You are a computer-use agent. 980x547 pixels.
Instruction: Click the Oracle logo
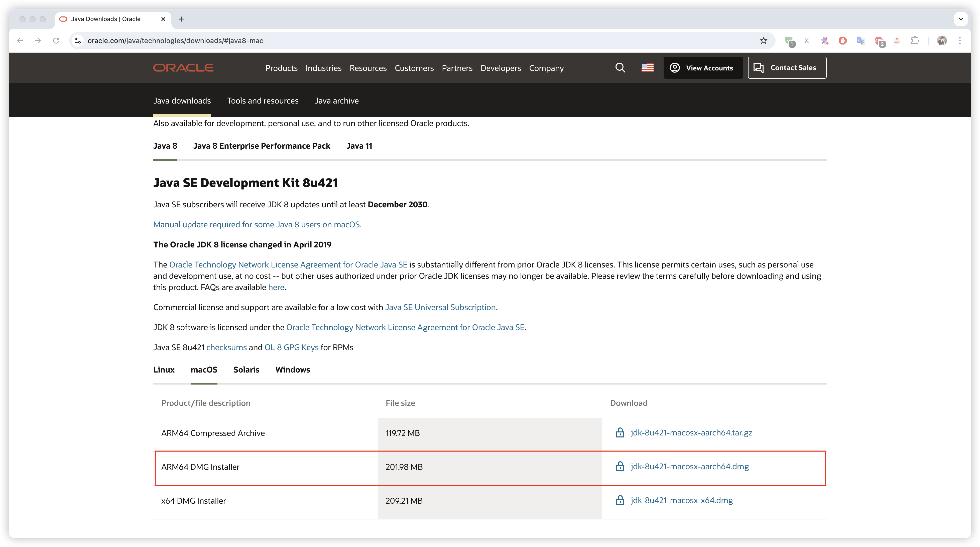coord(183,68)
